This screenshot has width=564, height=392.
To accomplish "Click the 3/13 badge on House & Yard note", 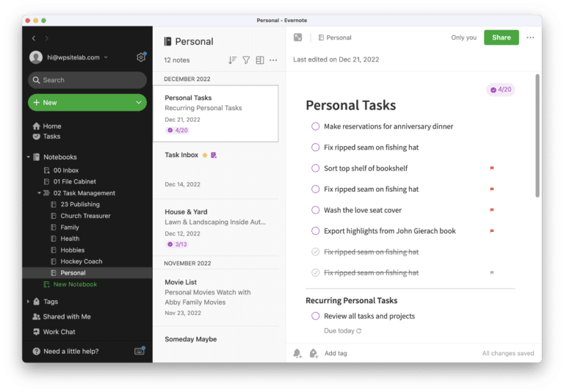I will tap(177, 244).
